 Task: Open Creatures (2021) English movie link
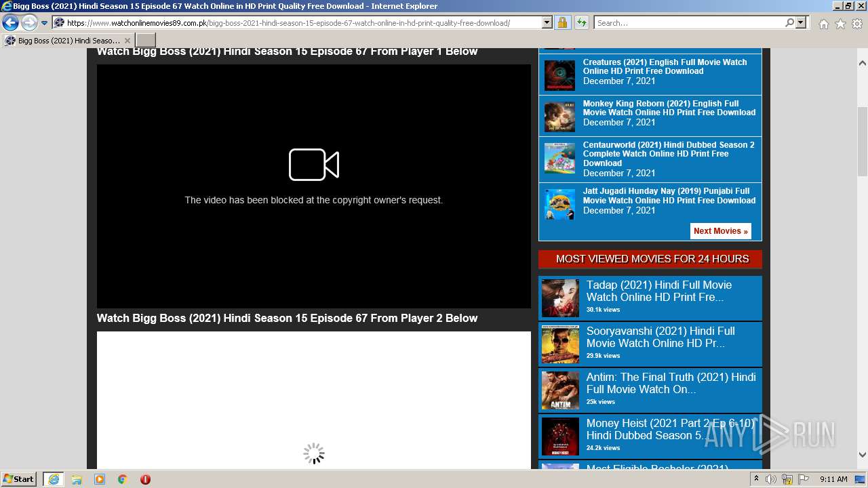pos(665,66)
